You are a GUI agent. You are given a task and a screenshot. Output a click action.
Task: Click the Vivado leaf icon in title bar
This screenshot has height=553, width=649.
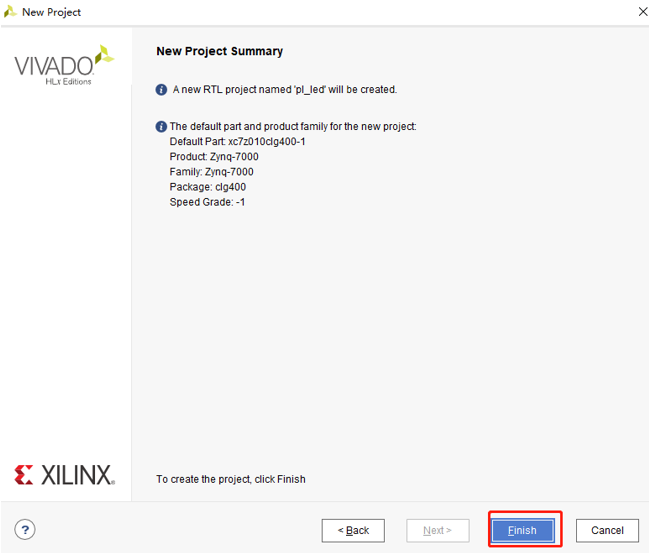(10, 12)
